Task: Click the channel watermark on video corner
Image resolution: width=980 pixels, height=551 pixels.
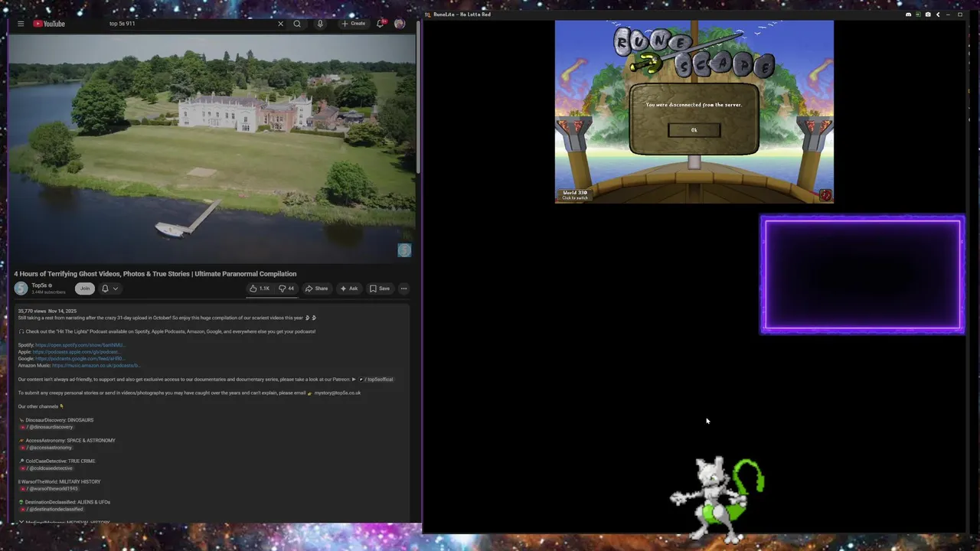Action: click(x=404, y=250)
